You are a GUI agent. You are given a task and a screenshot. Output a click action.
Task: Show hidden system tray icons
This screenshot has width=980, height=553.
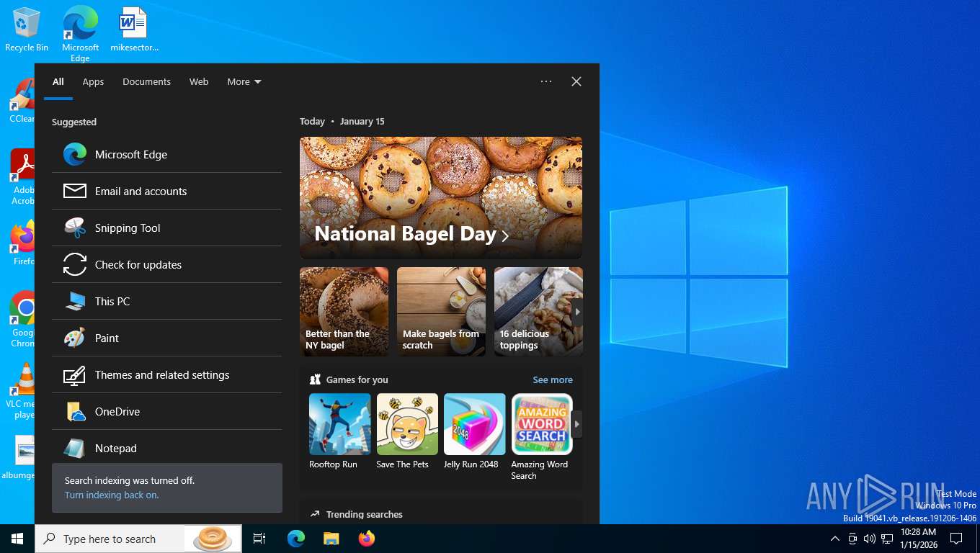[835, 539]
